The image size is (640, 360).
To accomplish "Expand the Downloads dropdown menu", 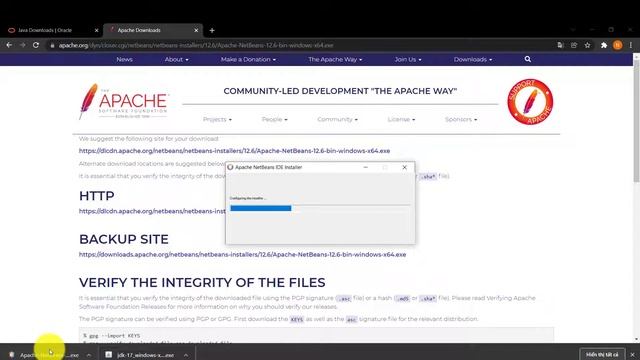I will (x=473, y=59).
